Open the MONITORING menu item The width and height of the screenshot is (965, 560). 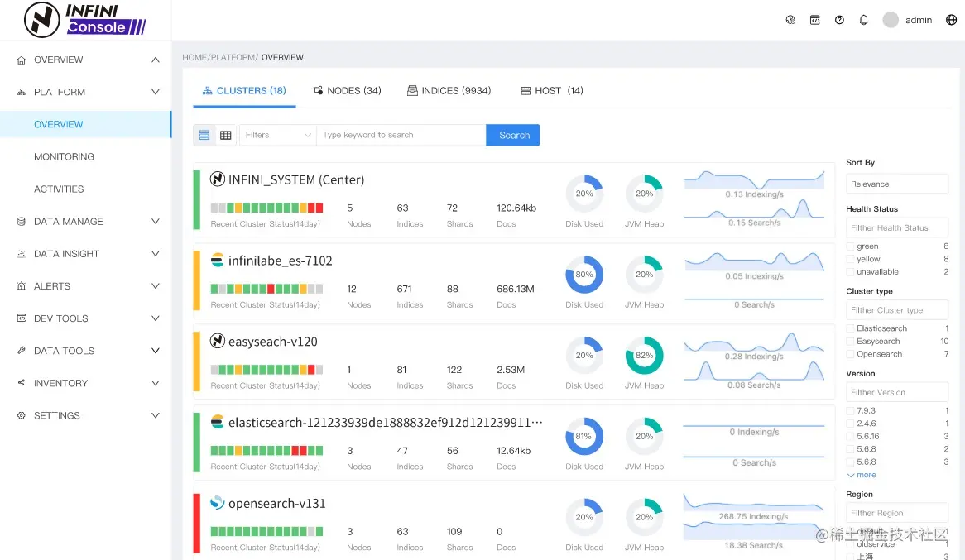click(x=64, y=157)
